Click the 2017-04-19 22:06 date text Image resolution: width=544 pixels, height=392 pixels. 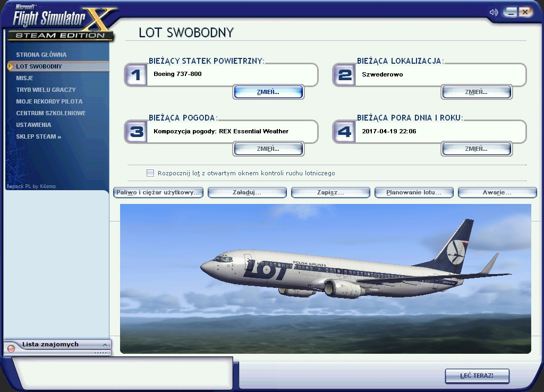coord(389,131)
